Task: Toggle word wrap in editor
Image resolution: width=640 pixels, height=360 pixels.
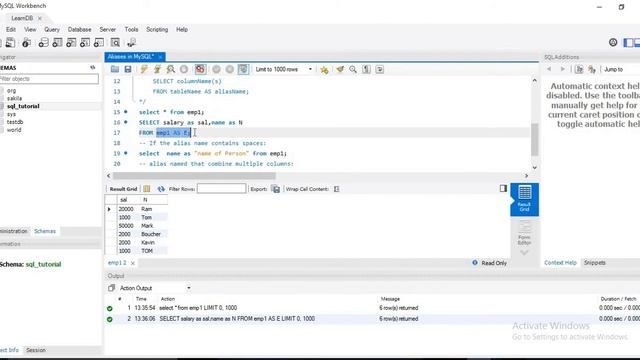Action: pos(380,69)
